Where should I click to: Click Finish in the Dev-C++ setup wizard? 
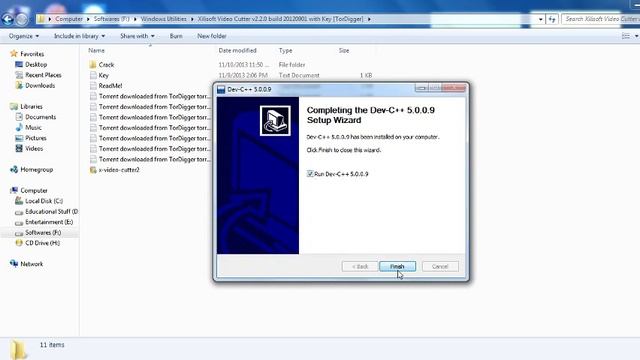coord(397,267)
